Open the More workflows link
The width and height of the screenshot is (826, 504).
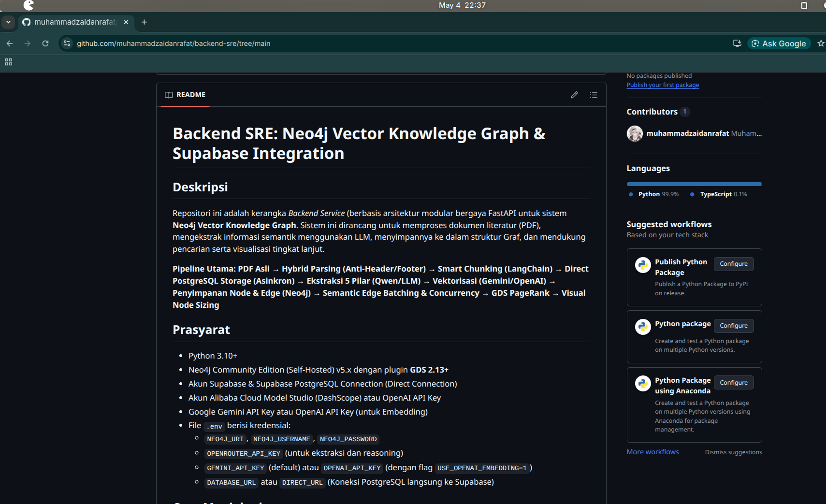tap(652, 452)
